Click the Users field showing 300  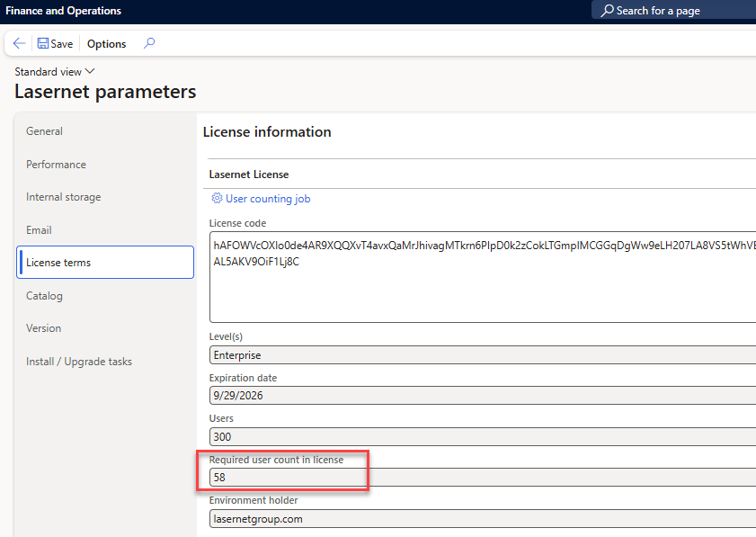coord(483,436)
